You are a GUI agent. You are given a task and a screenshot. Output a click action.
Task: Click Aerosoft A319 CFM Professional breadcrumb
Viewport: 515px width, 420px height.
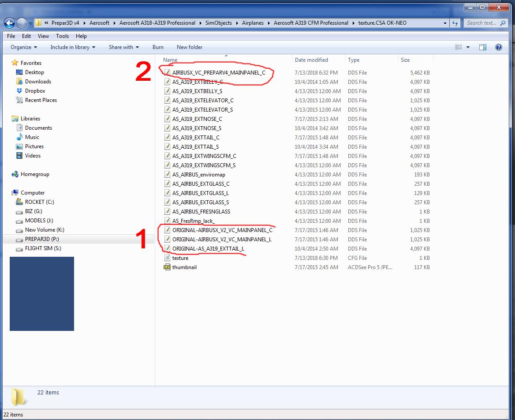pyautogui.click(x=311, y=23)
